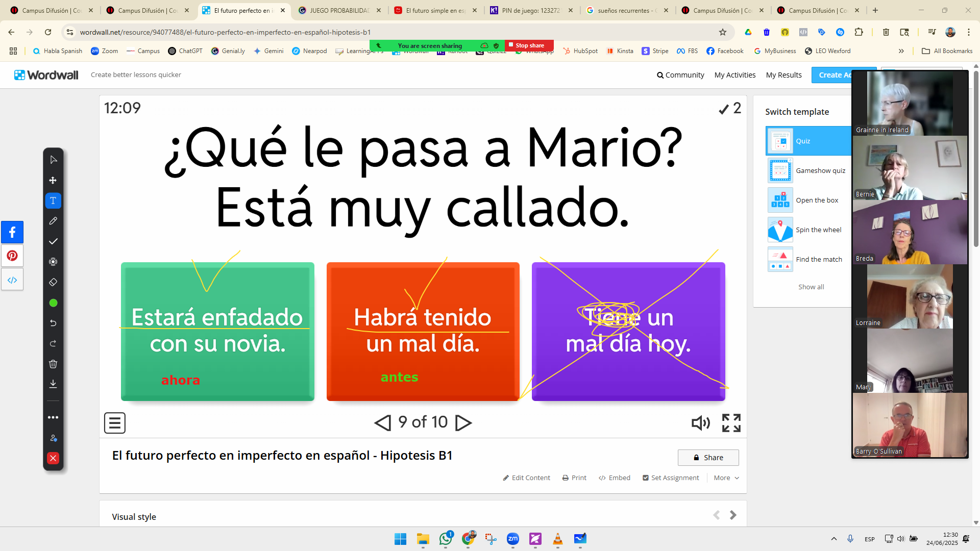Screen dimensions: 980x551
Task: Select the Text annotation tool
Action: 53,201
